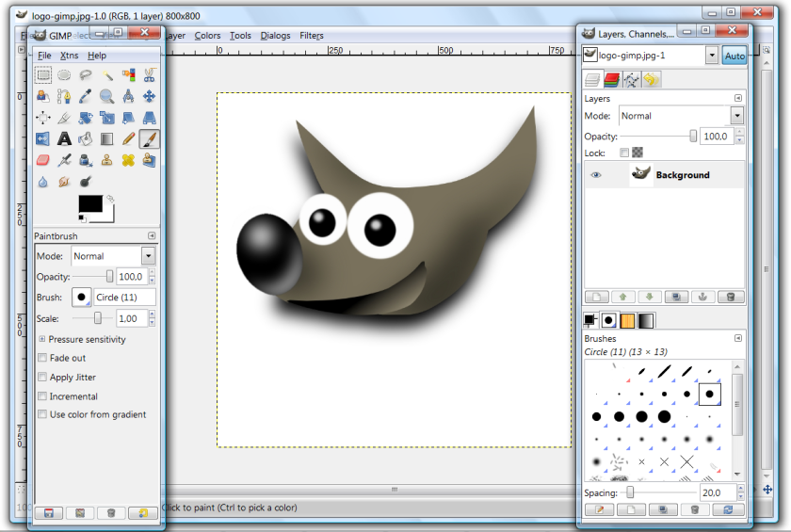Click the anchor layer button
This screenshot has height=532, width=791.
702,297
